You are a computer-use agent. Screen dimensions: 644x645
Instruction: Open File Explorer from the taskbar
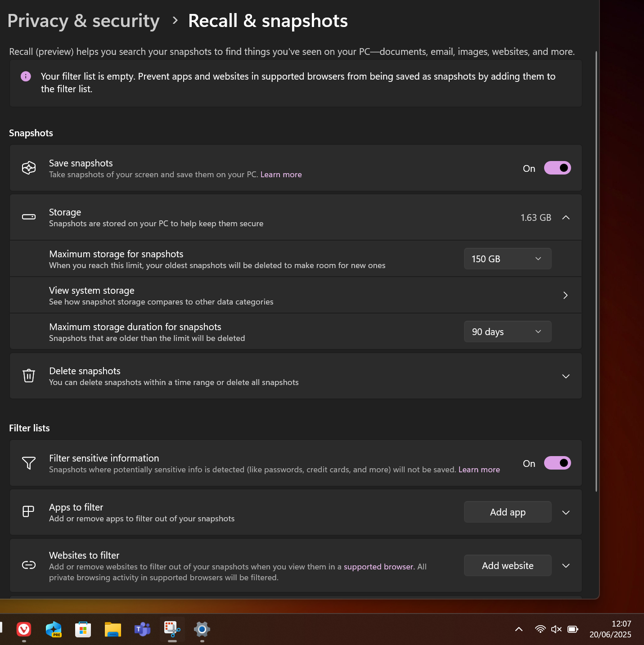point(113,629)
